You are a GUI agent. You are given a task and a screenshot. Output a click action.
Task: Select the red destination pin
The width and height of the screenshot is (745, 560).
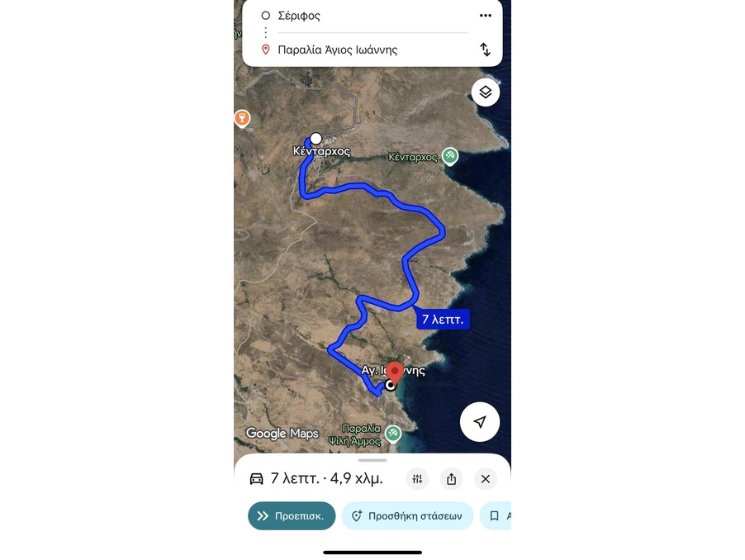394,372
